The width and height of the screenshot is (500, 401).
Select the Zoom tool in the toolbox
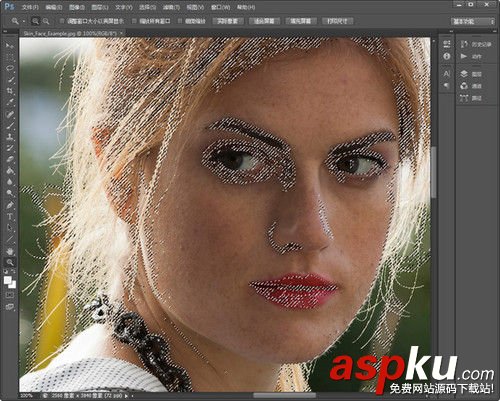click(10, 262)
